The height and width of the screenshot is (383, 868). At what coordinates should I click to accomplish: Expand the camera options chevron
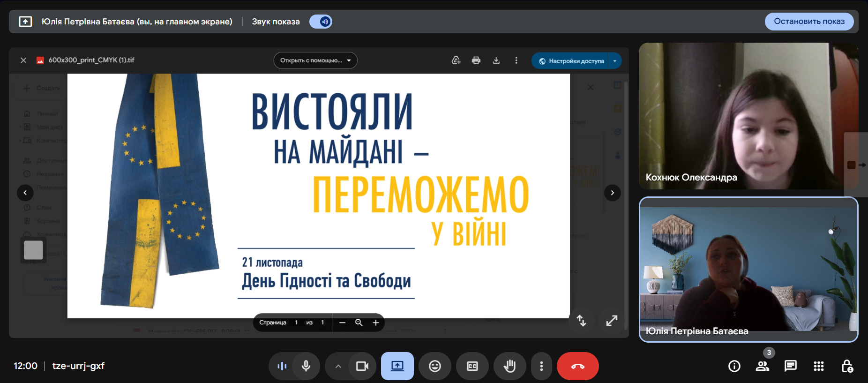[x=338, y=366]
